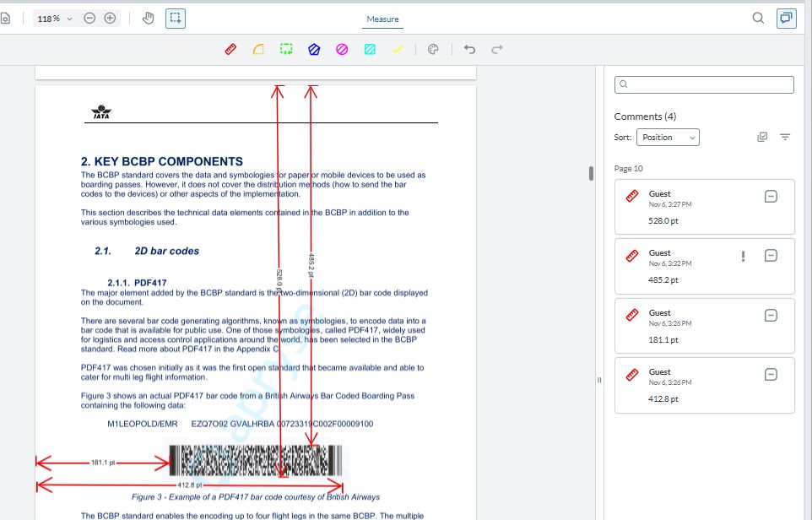Undo the last measurement annotation
This screenshot has height=520, width=812.
point(469,49)
